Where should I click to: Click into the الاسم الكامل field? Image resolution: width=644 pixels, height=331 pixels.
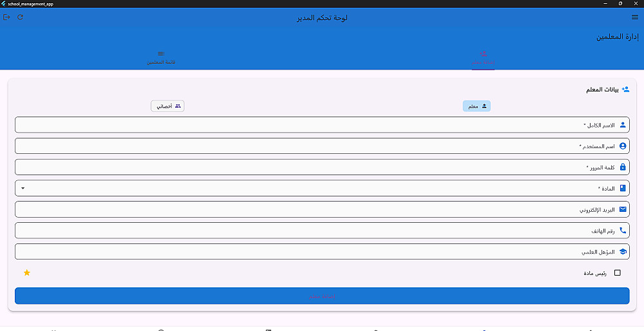(x=322, y=125)
